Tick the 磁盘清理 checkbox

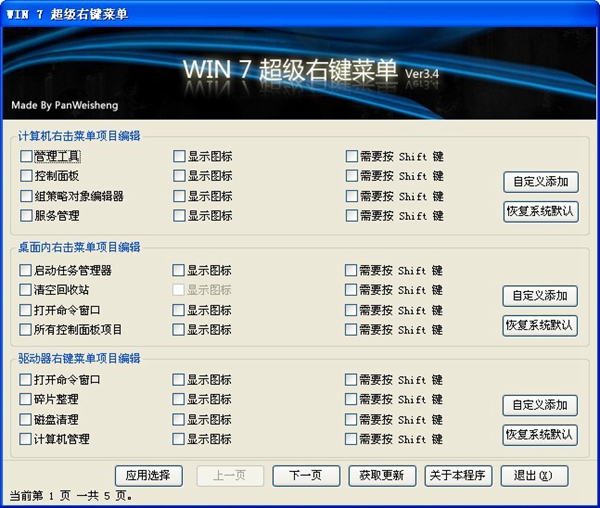coord(26,420)
